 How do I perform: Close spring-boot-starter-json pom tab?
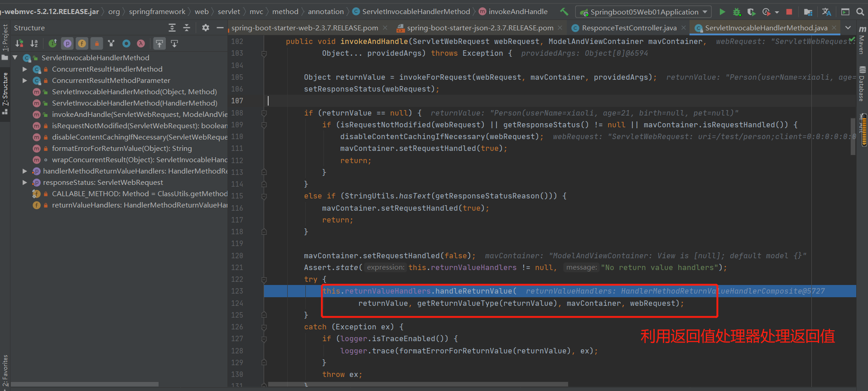pos(560,28)
